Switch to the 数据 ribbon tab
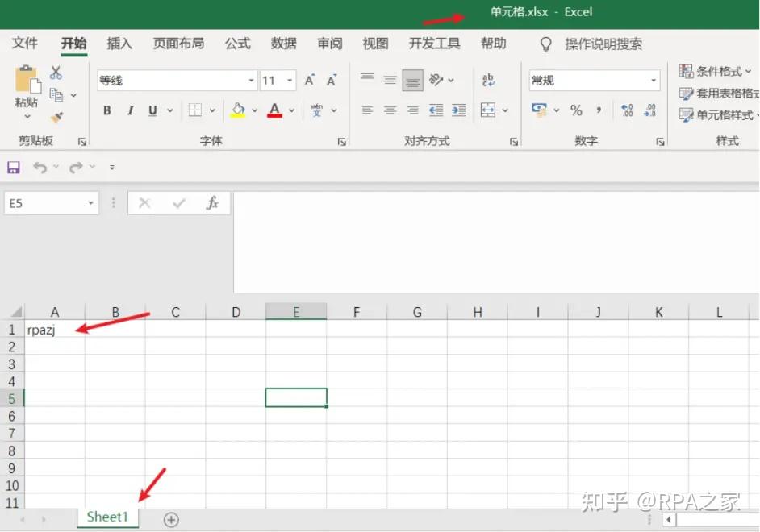 tap(284, 44)
